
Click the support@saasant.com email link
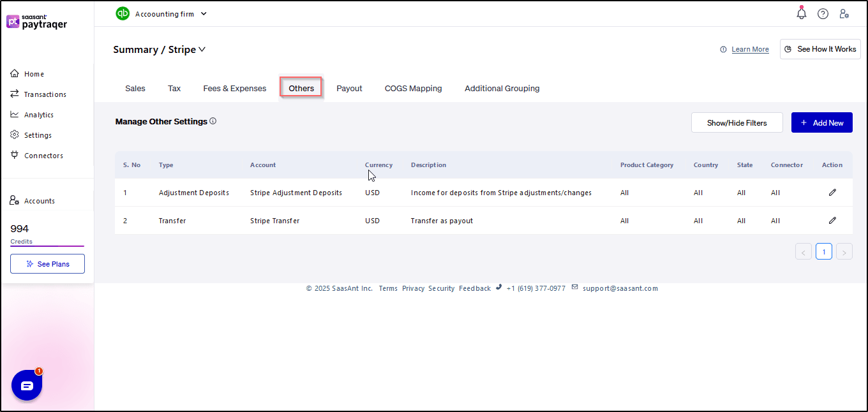click(620, 288)
